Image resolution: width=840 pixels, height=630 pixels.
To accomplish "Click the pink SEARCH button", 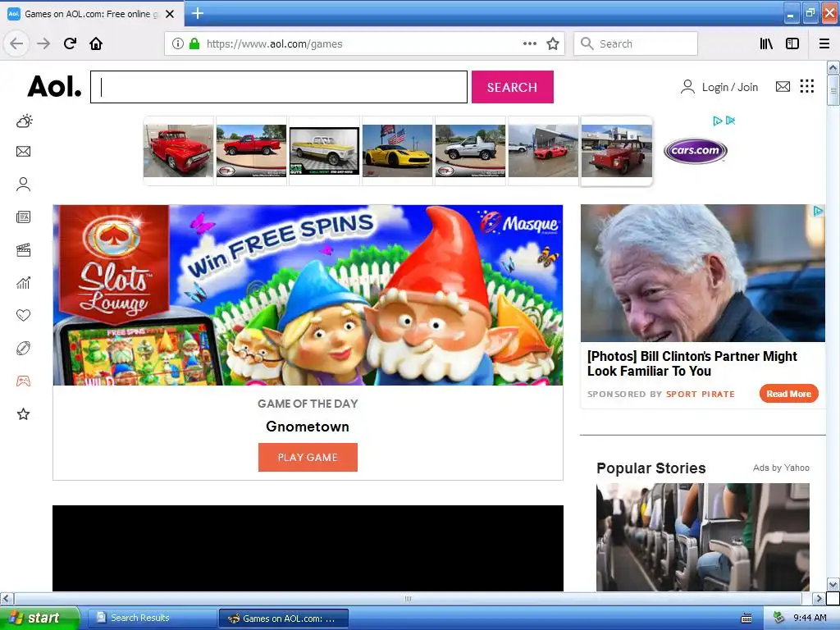I will click(512, 87).
